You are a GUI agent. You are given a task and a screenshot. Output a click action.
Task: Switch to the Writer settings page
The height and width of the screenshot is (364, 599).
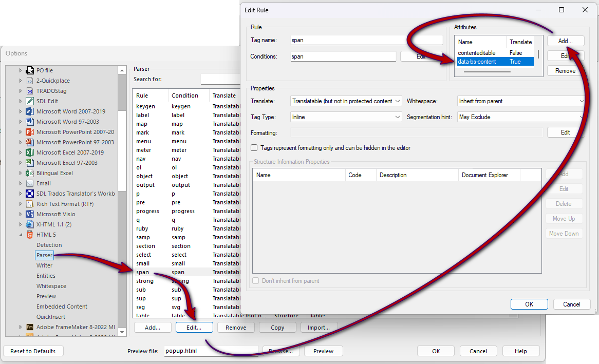coord(45,265)
